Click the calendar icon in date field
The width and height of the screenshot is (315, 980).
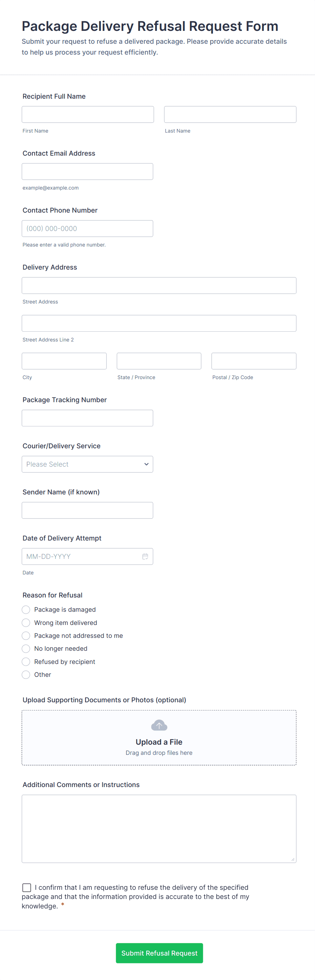coord(145,556)
